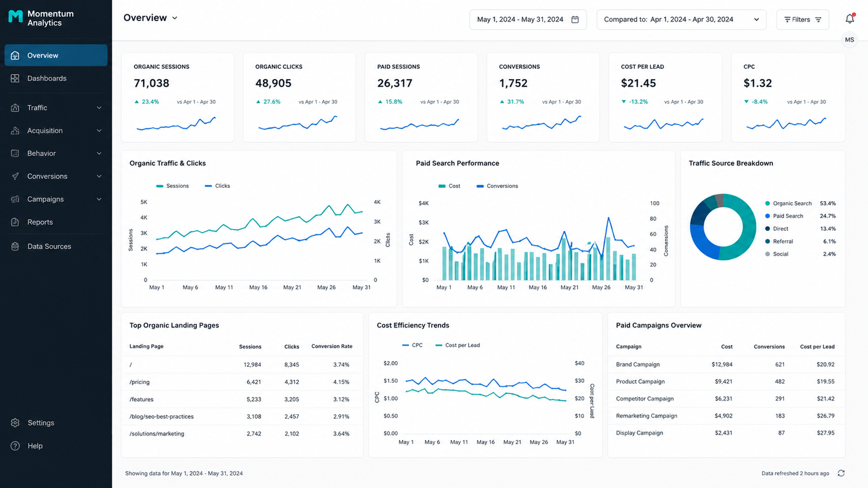Click the Reports sidebar icon
868x488 pixels.
(x=15, y=222)
